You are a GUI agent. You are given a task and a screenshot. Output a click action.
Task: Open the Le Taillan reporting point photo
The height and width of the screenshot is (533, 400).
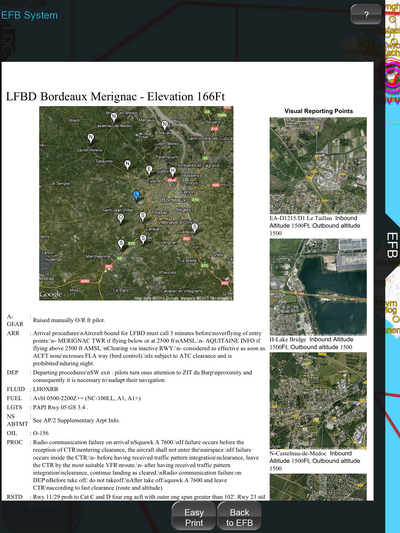(318, 166)
